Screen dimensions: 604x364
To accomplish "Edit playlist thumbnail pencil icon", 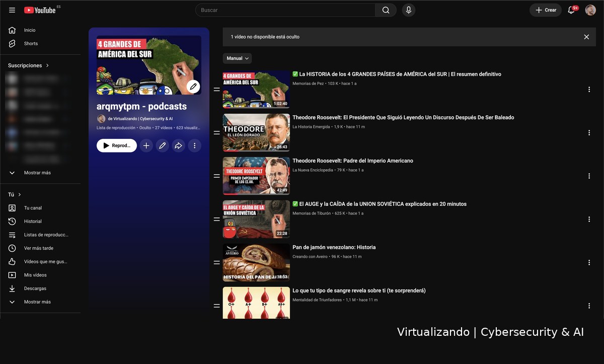I will pyautogui.click(x=193, y=86).
